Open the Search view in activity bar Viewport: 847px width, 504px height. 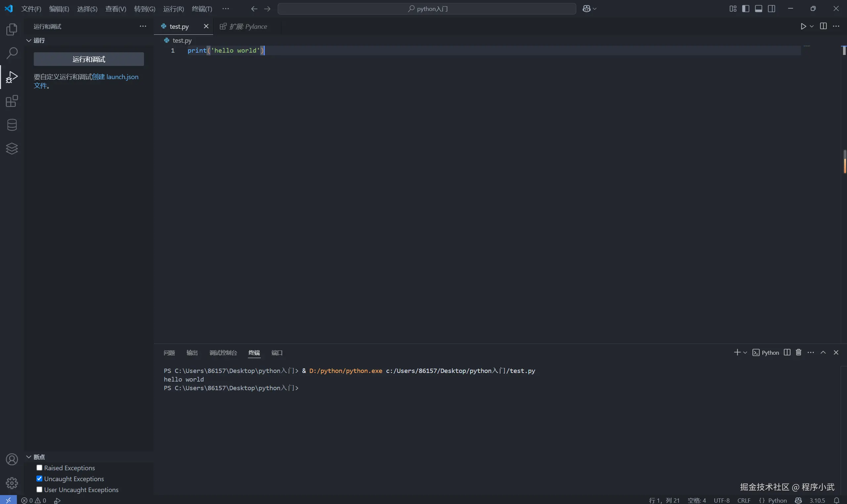pyautogui.click(x=12, y=53)
